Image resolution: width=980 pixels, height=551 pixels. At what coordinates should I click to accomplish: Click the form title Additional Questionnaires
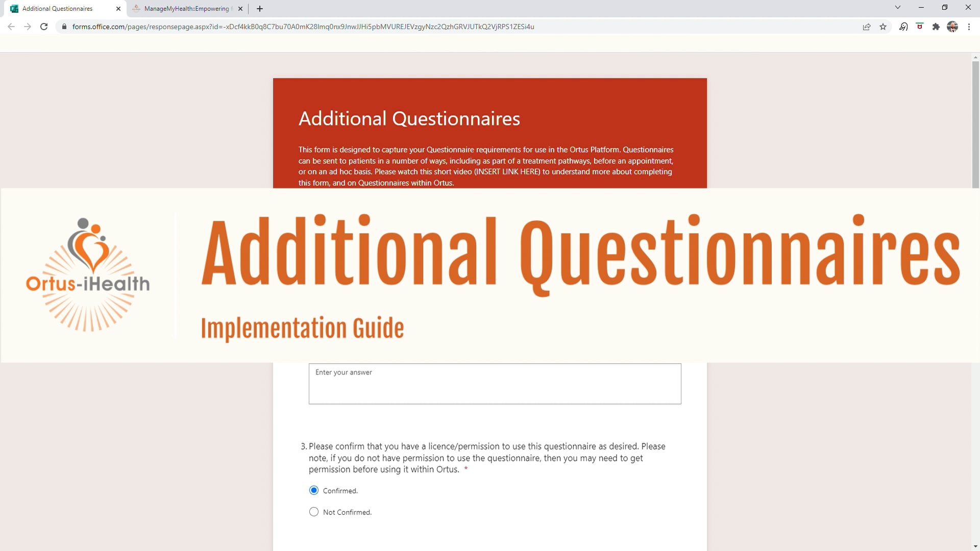click(409, 118)
